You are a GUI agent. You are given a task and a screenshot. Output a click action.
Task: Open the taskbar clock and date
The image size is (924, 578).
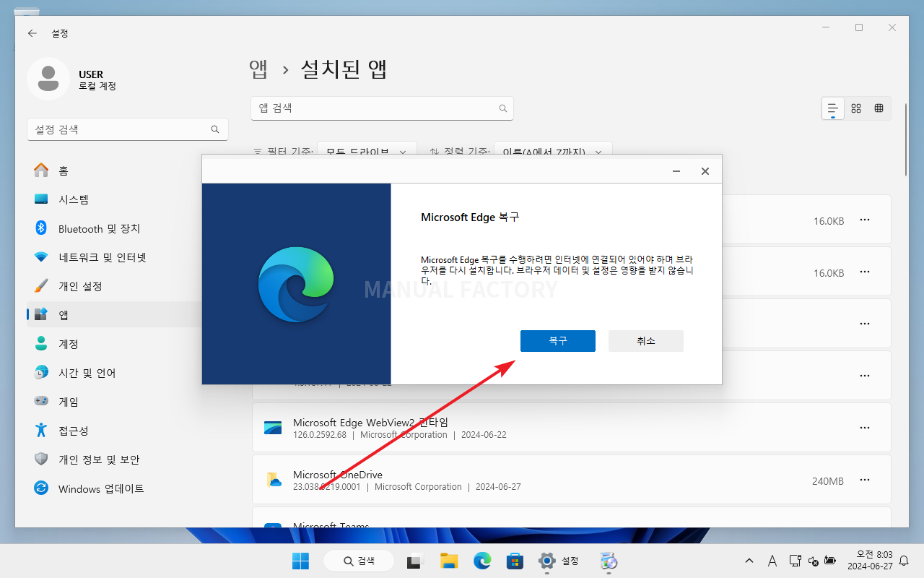870,561
